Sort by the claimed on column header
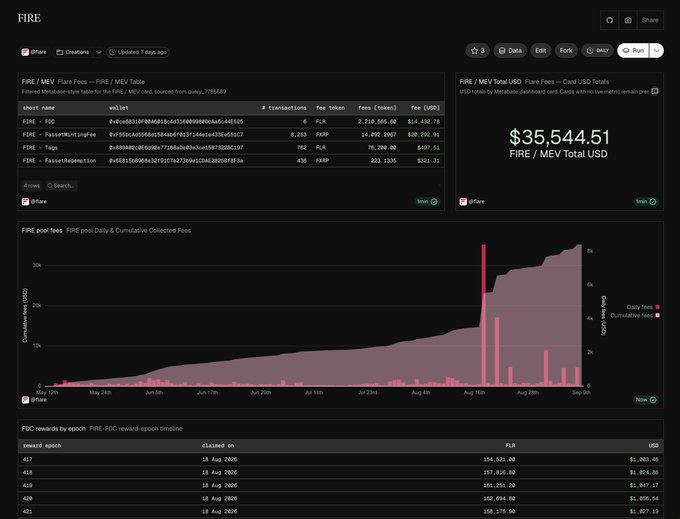680x519 pixels. point(218,446)
